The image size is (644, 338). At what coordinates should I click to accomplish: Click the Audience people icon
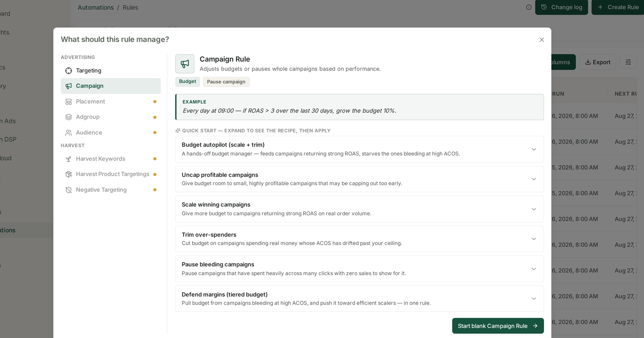click(68, 133)
